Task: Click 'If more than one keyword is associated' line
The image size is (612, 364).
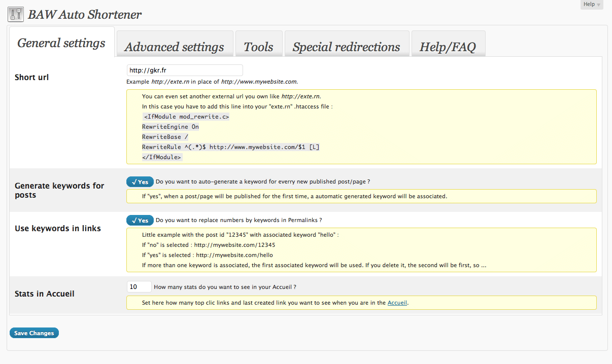Action: [x=315, y=265]
